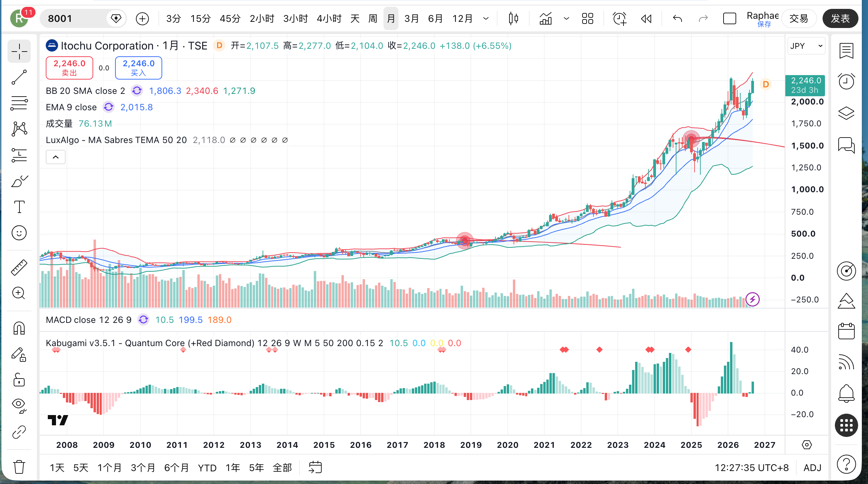Open the watchlist panel
The image size is (868, 484).
pyautogui.click(x=846, y=51)
